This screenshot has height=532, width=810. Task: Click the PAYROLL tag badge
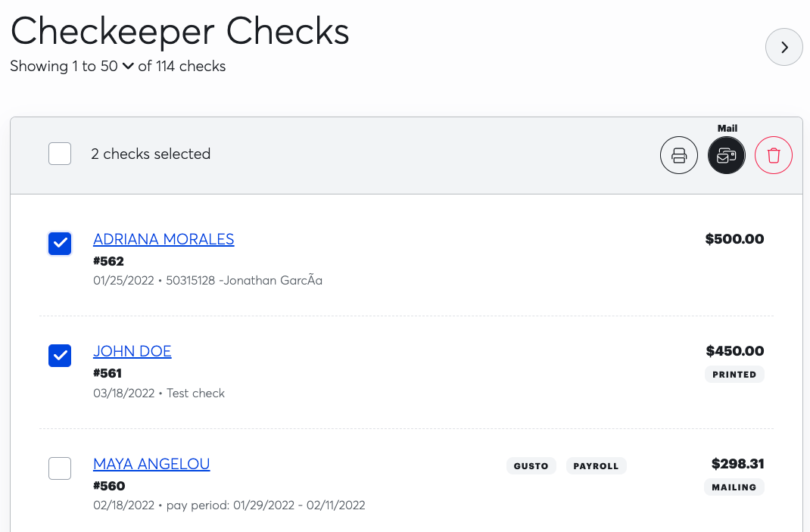[x=596, y=465]
